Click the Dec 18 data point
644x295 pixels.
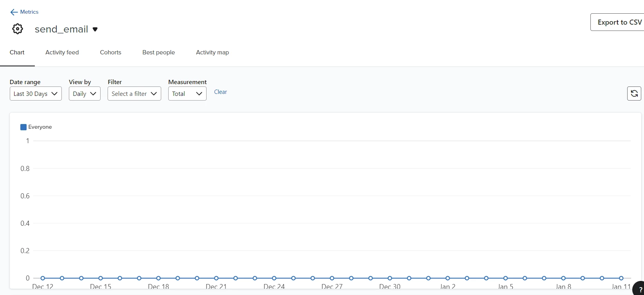pyautogui.click(x=158, y=278)
